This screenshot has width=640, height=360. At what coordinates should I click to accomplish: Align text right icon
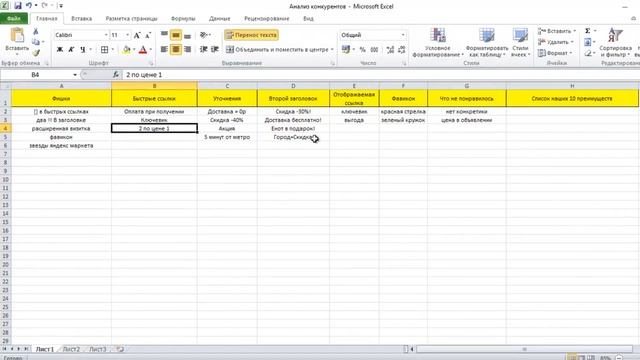coord(187,49)
